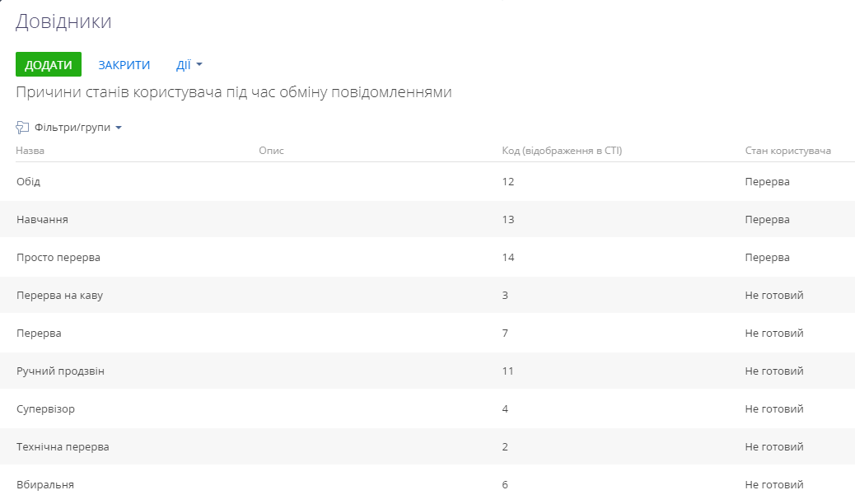The image size is (855, 504).
Task: Sort by the Опис column header
Action: 272,151
